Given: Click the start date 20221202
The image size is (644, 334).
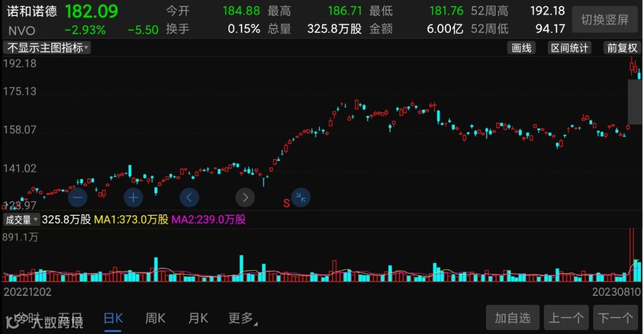Looking at the screenshot, I should (x=27, y=292).
